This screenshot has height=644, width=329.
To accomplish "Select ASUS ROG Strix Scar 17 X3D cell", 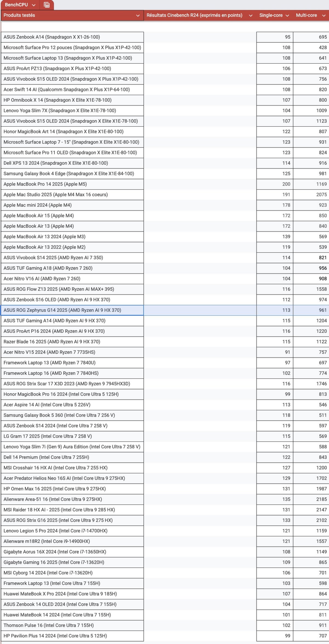I will point(72,383).
